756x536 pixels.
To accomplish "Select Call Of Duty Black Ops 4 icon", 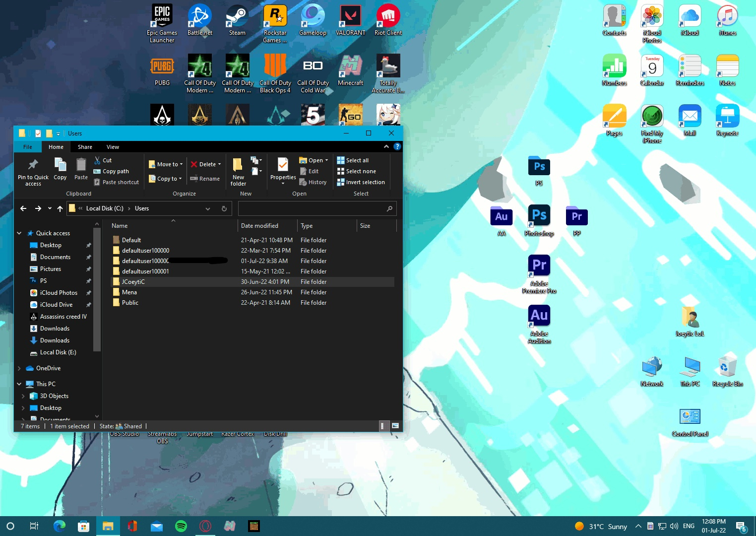I will [275, 73].
